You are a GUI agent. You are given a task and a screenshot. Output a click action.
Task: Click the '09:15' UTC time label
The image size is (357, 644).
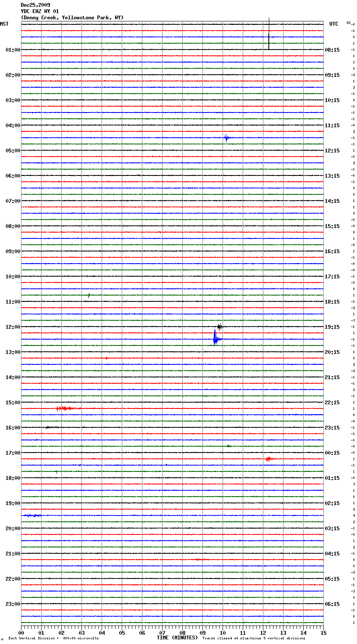coord(332,75)
